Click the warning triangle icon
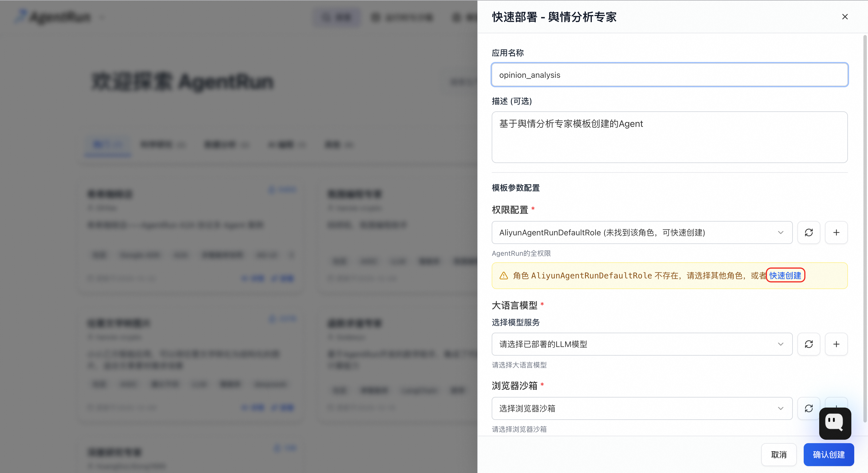The image size is (868, 473). pyautogui.click(x=504, y=276)
